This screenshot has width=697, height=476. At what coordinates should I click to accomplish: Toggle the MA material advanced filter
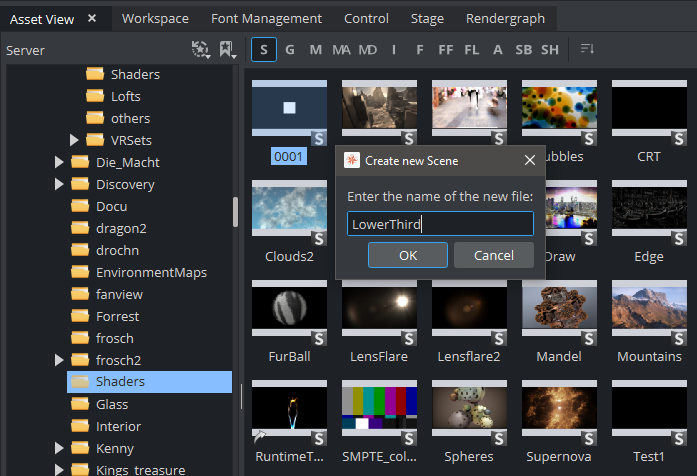click(341, 49)
